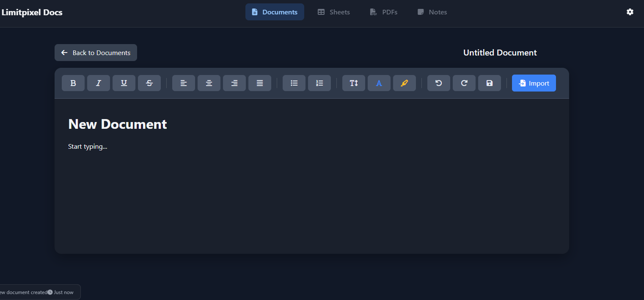Select the justify alignment icon
Image resolution: width=644 pixels, height=300 pixels.
coord(259,83)
